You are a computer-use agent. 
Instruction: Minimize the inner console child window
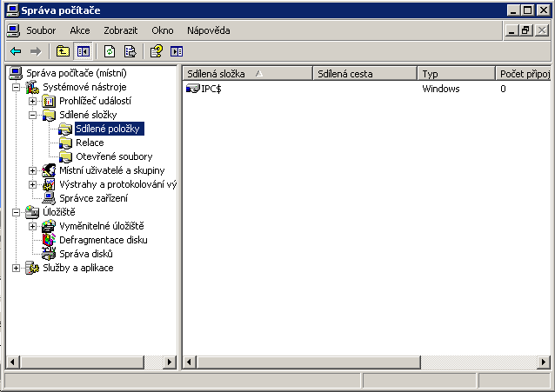[512, 30]
